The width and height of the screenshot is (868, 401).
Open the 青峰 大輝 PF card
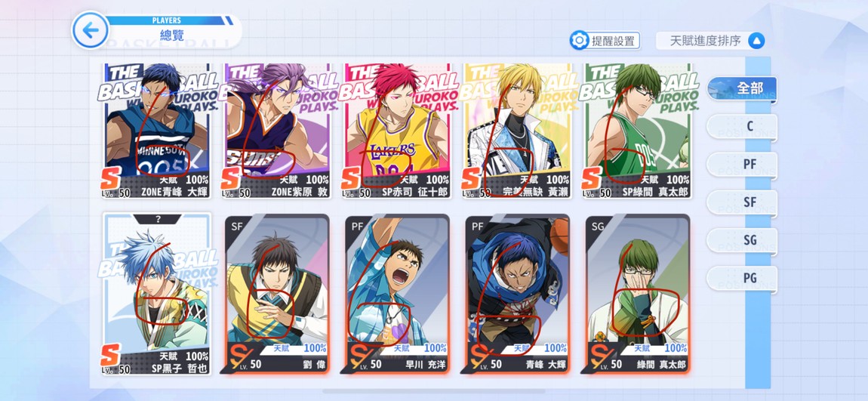518,294
